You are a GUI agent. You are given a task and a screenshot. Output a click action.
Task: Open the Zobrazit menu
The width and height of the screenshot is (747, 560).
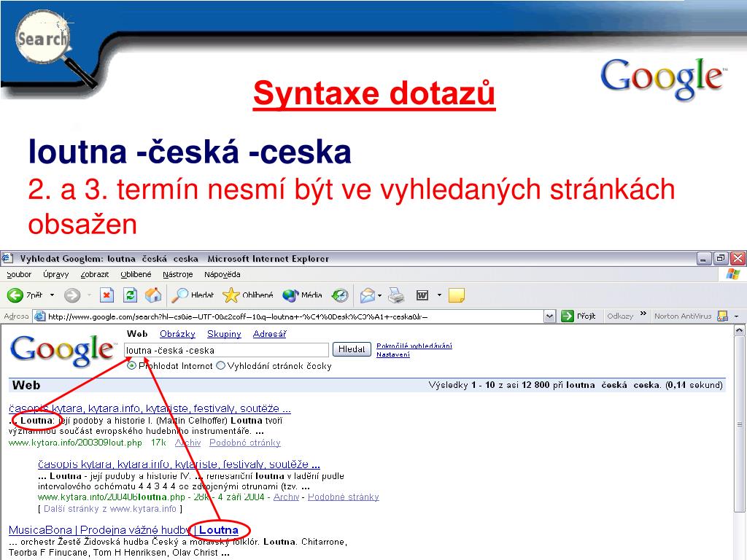pyautogui.click(x=94, y=274)
